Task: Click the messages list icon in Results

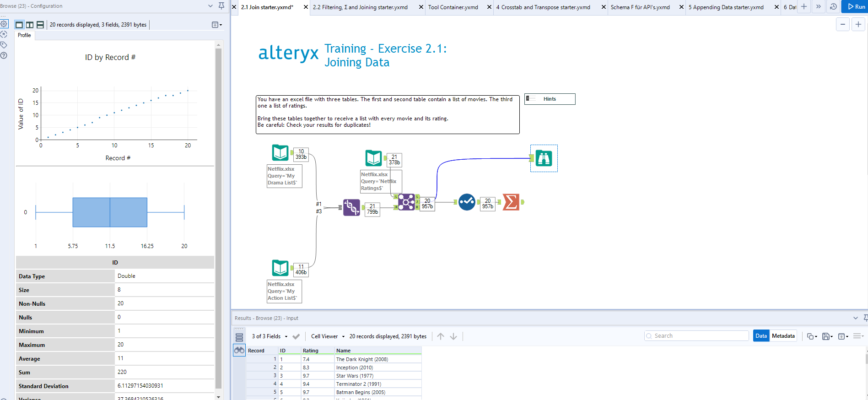Action: (239, 337)
